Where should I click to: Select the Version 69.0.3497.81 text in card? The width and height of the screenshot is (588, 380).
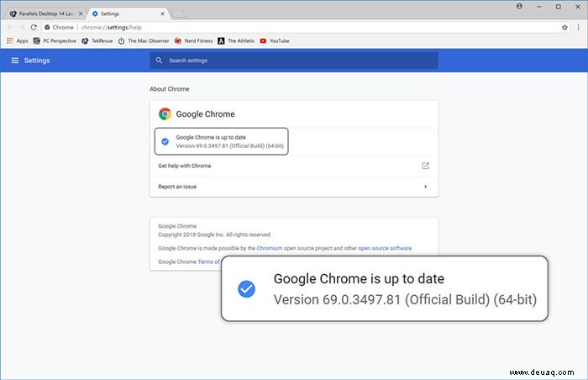point(229,145)
